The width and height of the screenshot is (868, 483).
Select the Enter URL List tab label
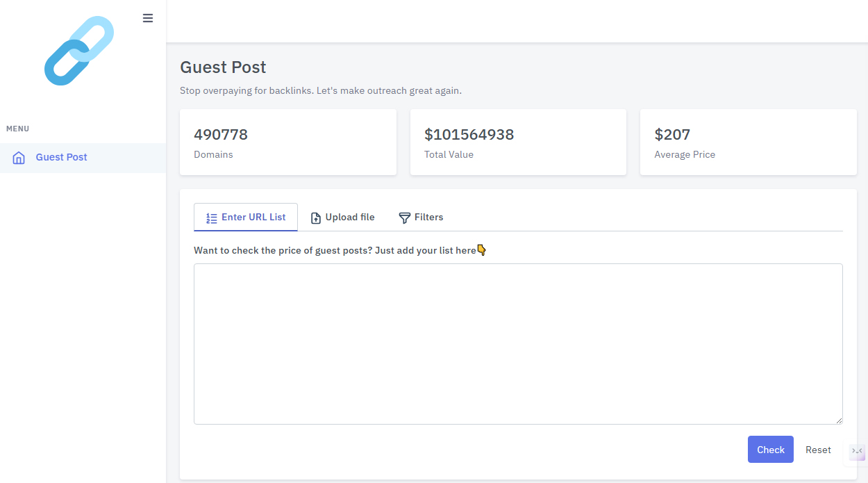click(253, 218)
